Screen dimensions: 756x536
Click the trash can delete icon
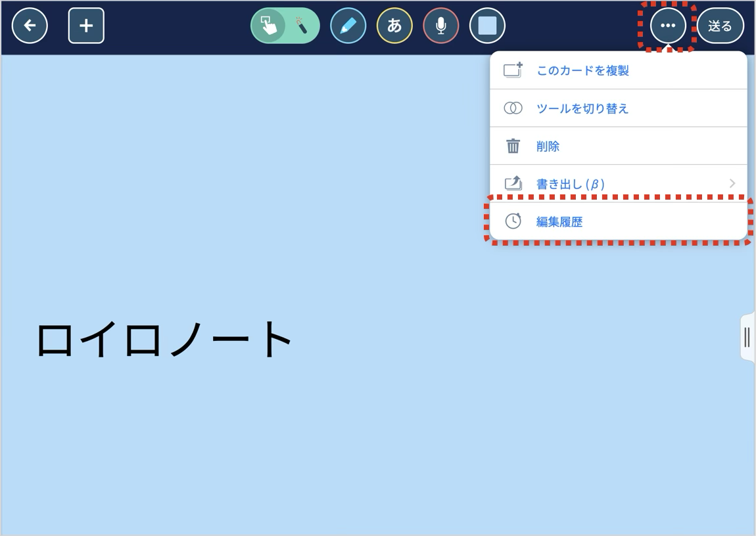pos(513,146)
